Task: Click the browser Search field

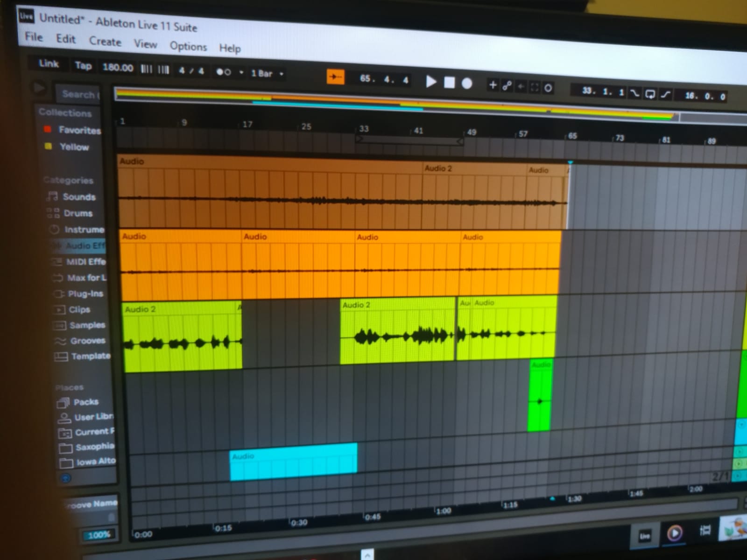Action: coord(78,94)
